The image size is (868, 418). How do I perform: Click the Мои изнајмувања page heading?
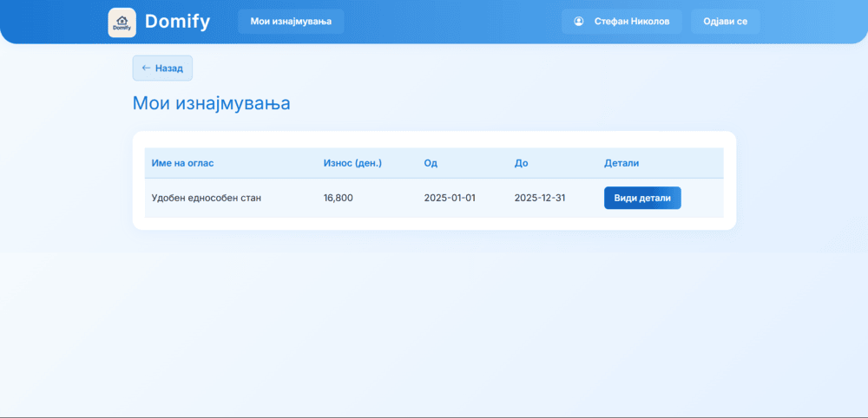(211, 103)
